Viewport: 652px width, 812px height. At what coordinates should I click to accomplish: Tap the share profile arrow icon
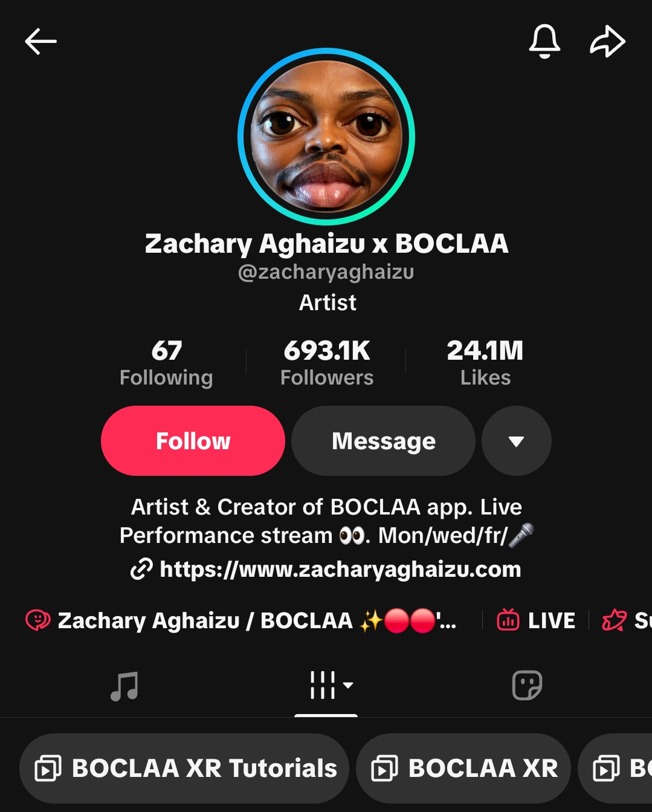607,42
